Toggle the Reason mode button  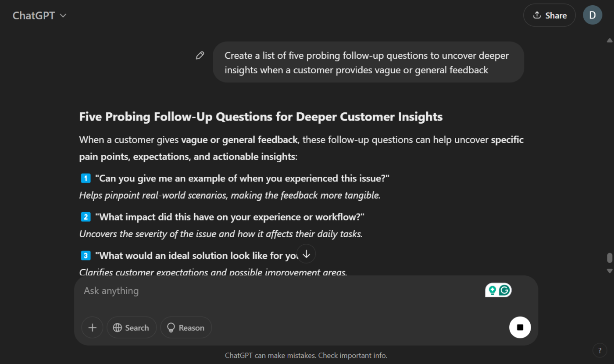click(x=186, y=328)
